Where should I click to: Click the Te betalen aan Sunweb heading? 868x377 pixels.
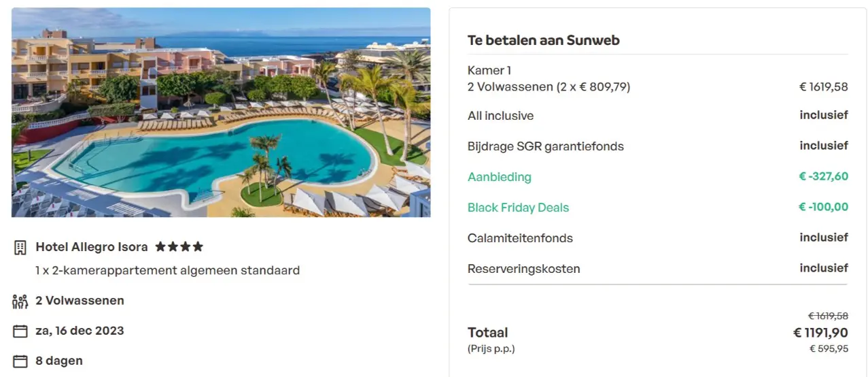543,40
